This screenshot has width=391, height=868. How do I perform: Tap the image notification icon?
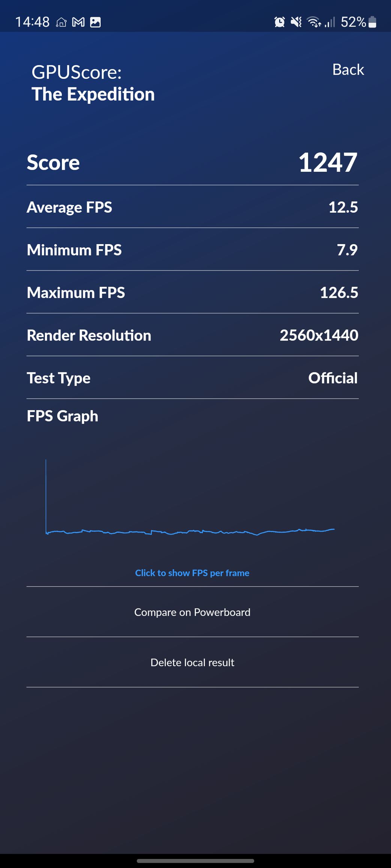[x=95, y=22]
